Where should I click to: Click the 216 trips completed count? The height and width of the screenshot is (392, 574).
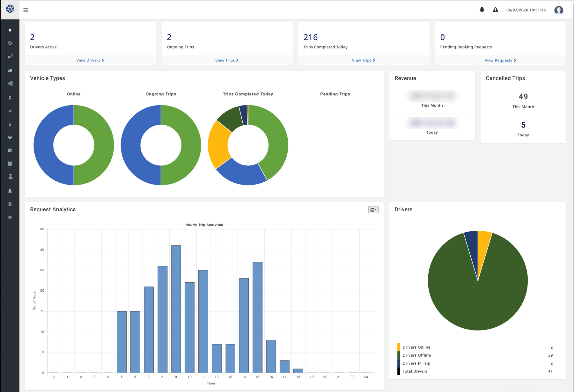(311, 37)
